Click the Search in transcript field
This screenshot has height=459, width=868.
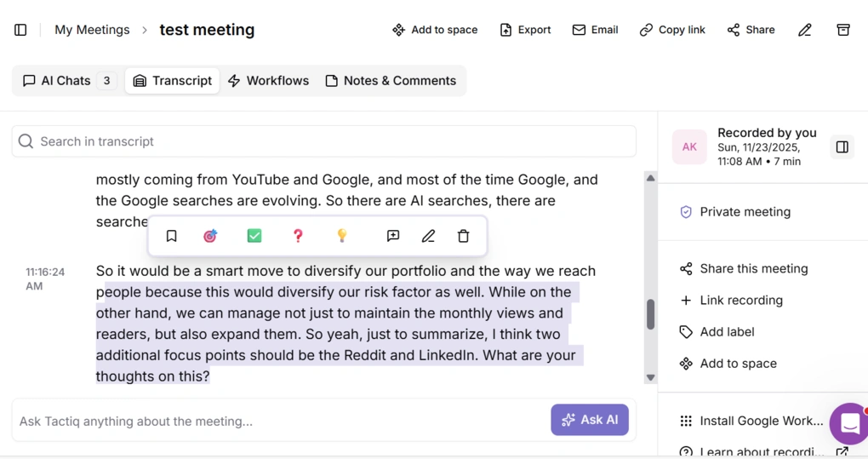(x=323, y=141)
